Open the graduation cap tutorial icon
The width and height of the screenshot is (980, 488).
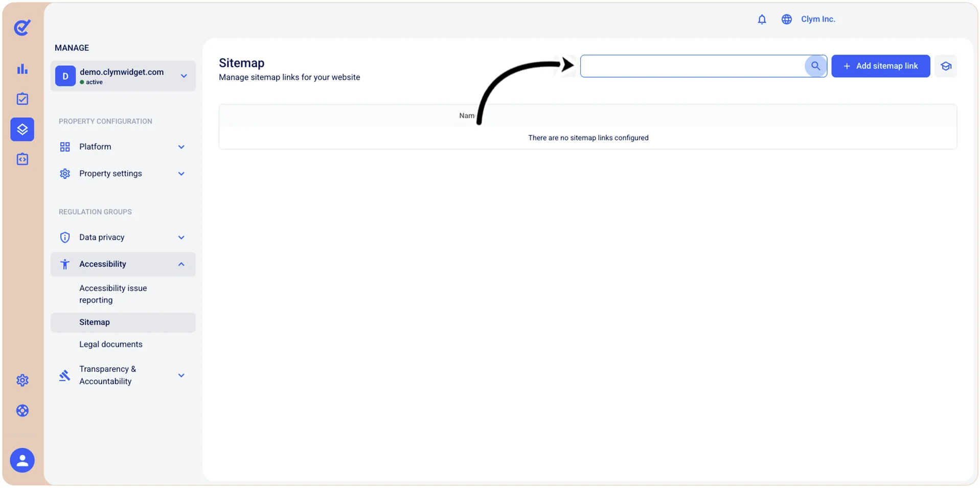[x=946, y=66]
